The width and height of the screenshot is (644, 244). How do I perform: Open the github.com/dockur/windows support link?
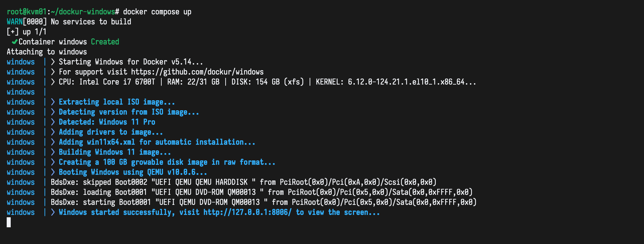[197, 72]
